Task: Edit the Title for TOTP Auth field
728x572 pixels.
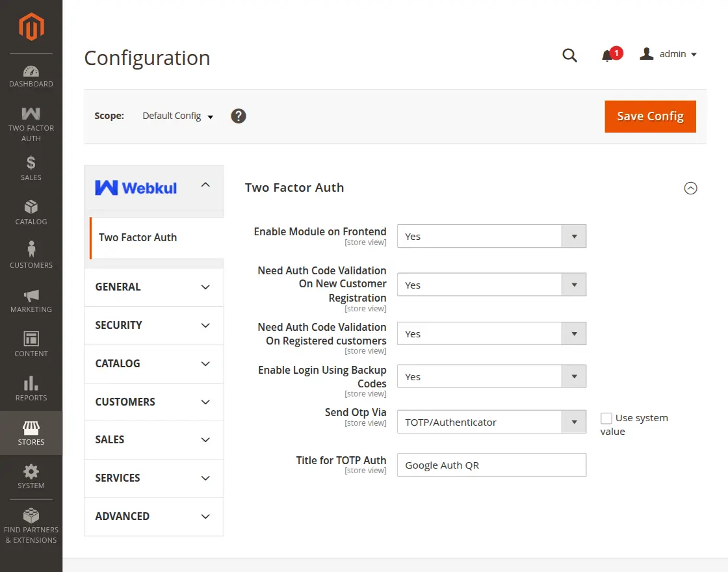Action: pos(491,464)
